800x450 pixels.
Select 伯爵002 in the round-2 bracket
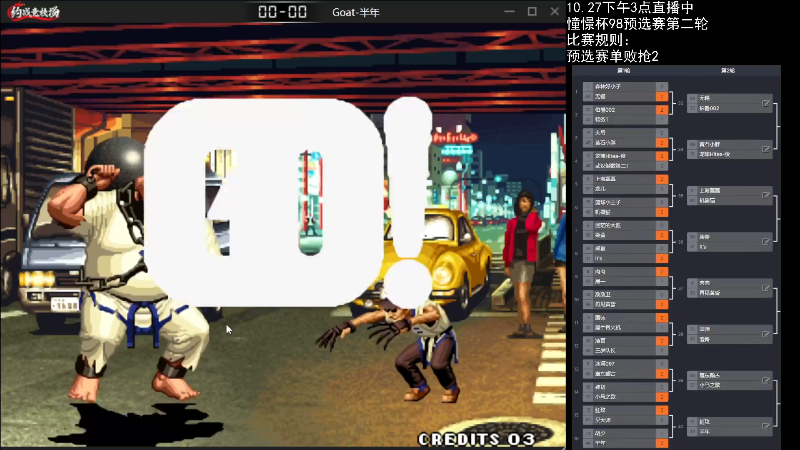click(709, 108)
